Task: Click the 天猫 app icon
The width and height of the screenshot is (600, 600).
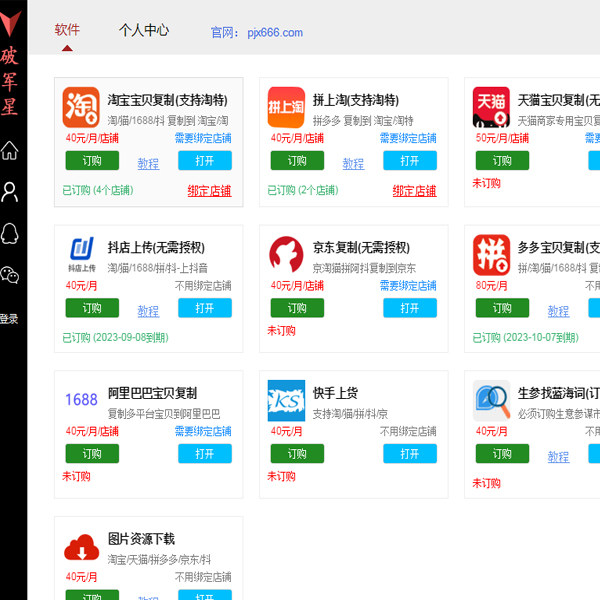Action: (x=491, y=107)
